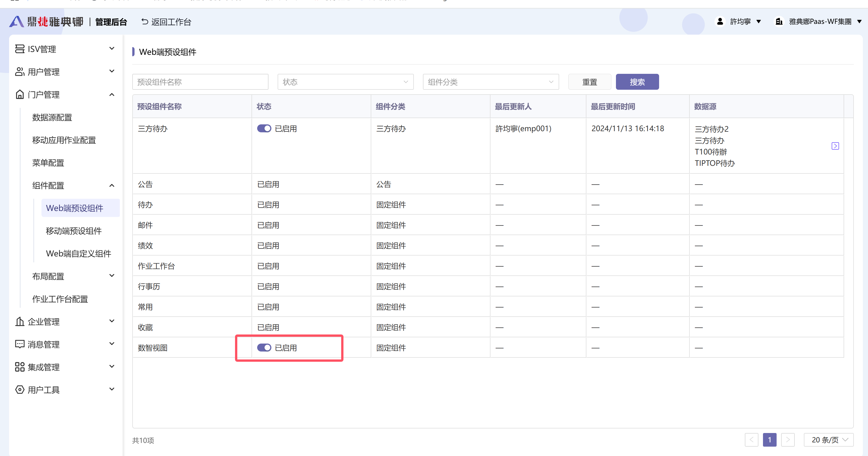
Task: Open the 状态 filter dropdown
Action: tap(345, 82)
